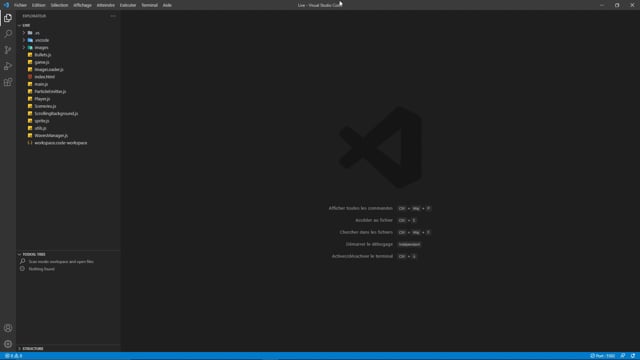Open the Manage gear icon
640x360 pixels.
click(x=8, y=344)
